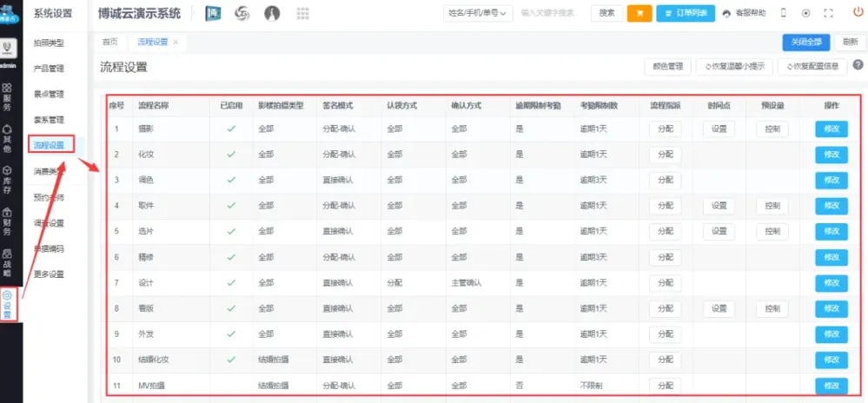Toggle enabled checkmark for 结婚化妆 row
This screenshot has width=868, height=403.
tap(230, 360)
